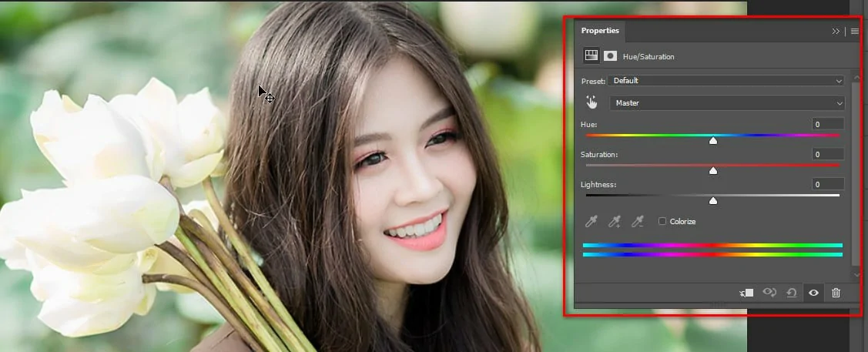Viewport: 868px width, 352px height.
Task: Enable the Colorize checkbox
Action: click(662, 222)
